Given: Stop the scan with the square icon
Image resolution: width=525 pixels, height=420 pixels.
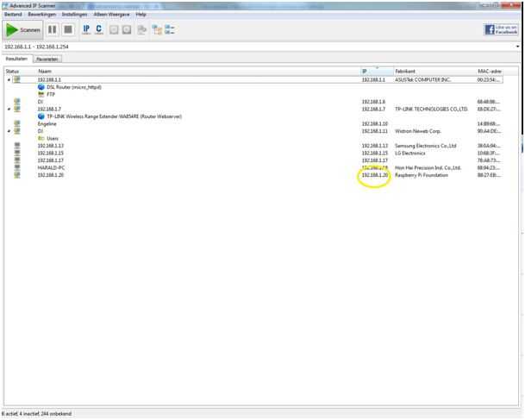Looking at the screenshot, I should [68, 29].
